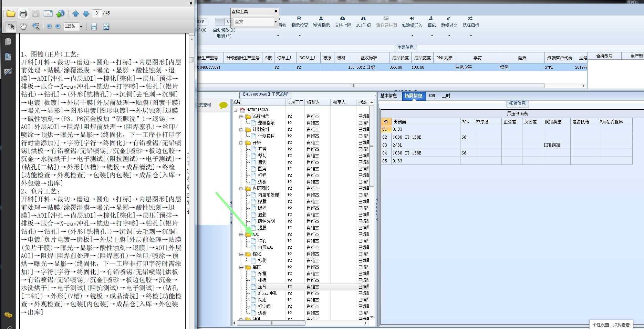Go to next PDF page with down arrow
Image resolution: width=644 pixels, height=329 pixels.
pos(86,13)
